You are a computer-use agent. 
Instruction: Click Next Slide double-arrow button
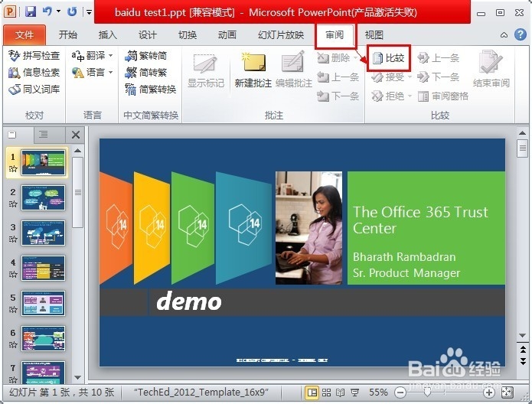point(523,361)
